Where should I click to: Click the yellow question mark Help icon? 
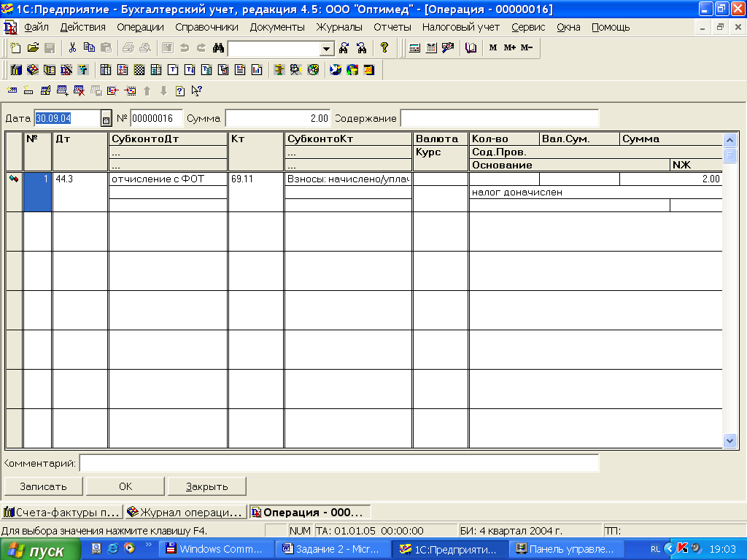pos(384,48)
